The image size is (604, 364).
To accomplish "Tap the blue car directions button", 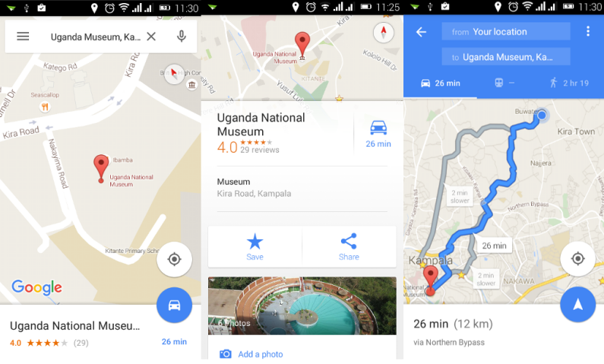I will [x=174, y=305].
